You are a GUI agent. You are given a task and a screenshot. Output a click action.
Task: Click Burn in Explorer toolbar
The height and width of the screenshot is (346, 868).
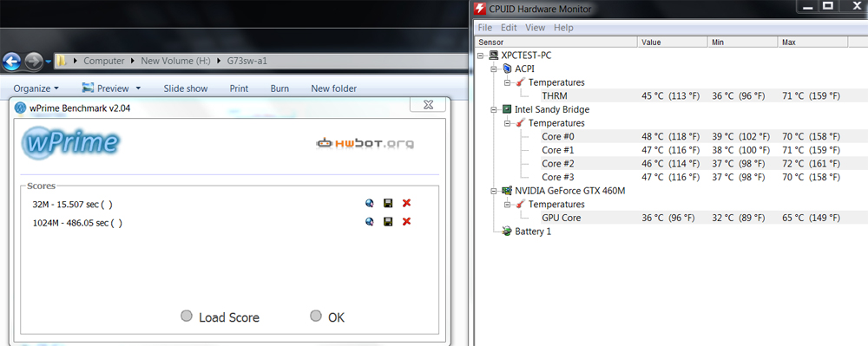pyautogui.click(x=279, y=88)
